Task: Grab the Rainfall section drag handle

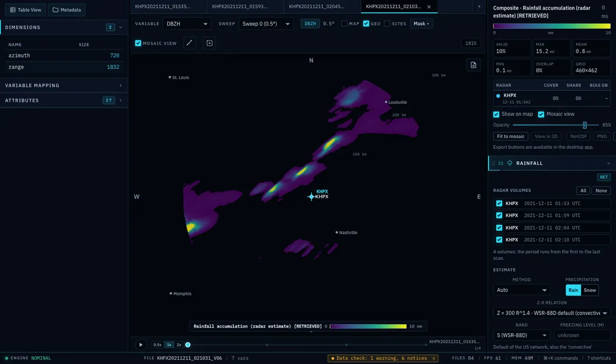Action: point(493,163)
